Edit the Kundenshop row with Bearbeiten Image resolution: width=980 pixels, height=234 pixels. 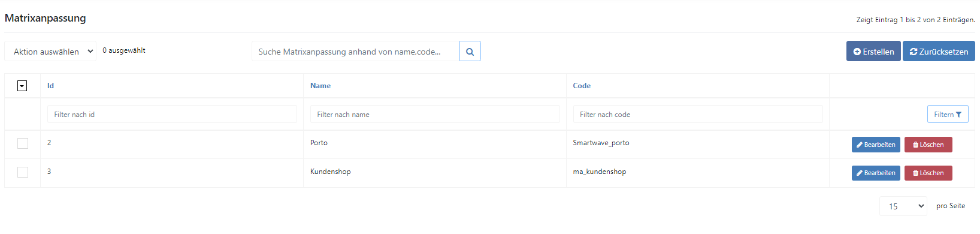[876, 173]
